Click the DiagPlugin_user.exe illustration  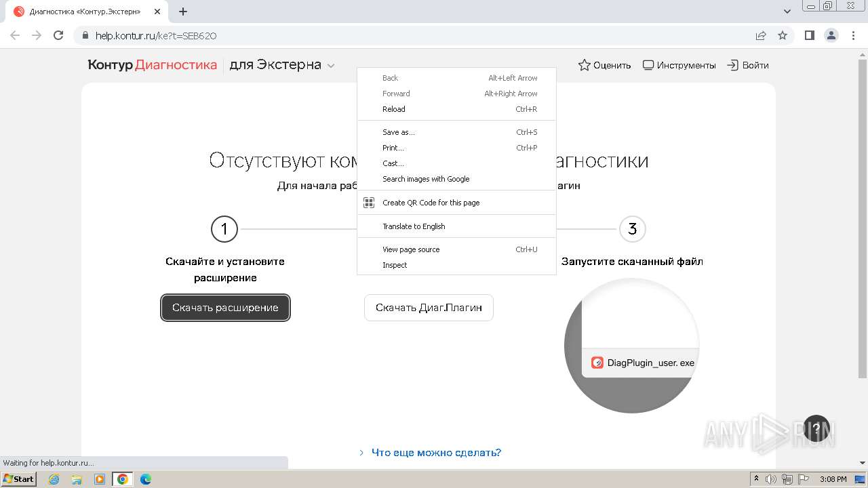tap(632, 346)
